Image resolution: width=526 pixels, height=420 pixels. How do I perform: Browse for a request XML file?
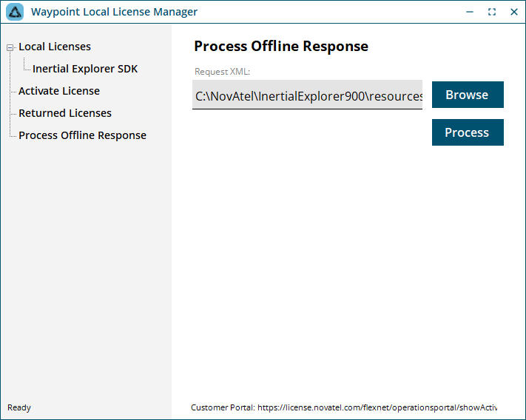click(468, 95)
